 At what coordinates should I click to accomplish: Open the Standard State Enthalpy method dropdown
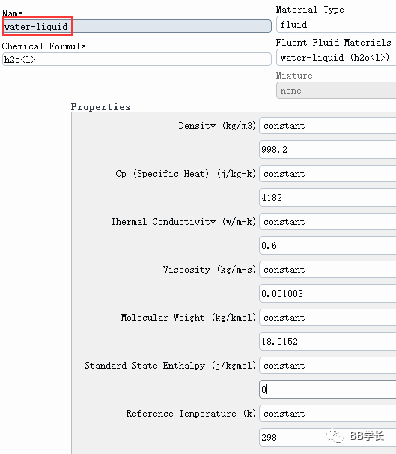point(328,366)
